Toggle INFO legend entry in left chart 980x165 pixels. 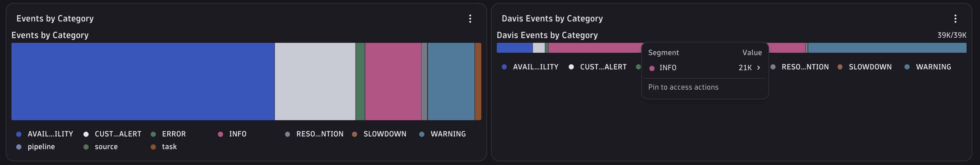coord(232,134)
